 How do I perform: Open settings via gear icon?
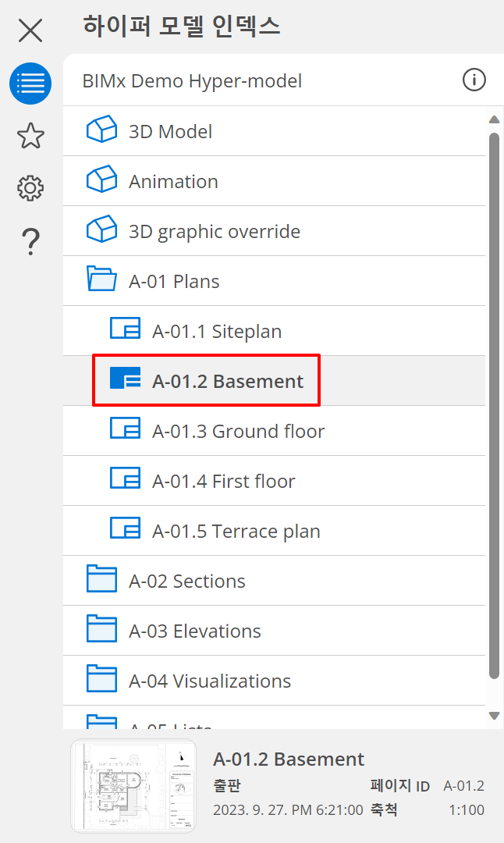tap(30, 188)
